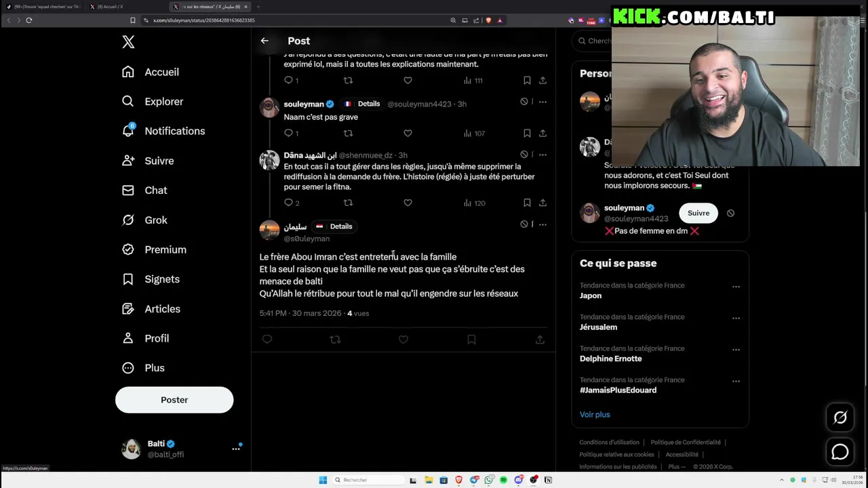Share souleyman's 'Naam c'est pas grave' post
The width and height of the screenshot is (868, 488).
[x=542, y=133]
